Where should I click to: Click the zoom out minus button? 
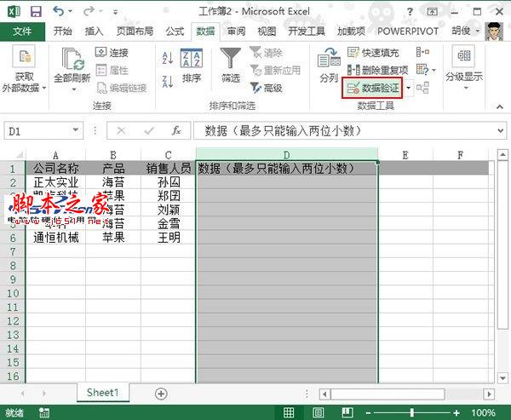coord(368,413)
